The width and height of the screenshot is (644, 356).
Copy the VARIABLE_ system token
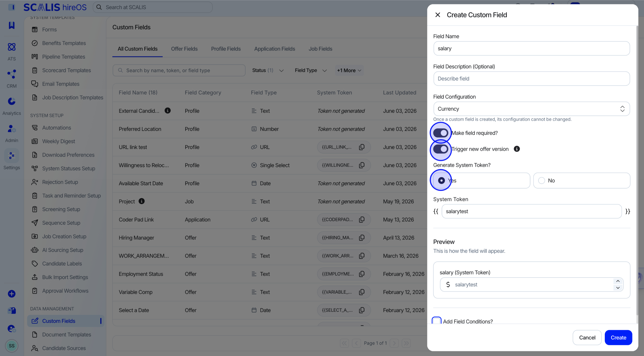point(362,292)
